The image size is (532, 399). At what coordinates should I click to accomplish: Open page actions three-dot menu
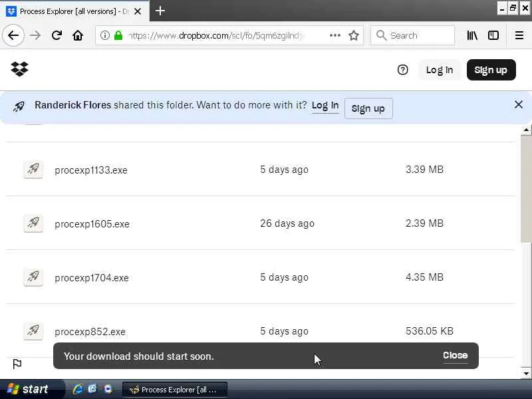pyautogui.click(x=335, y=35)
